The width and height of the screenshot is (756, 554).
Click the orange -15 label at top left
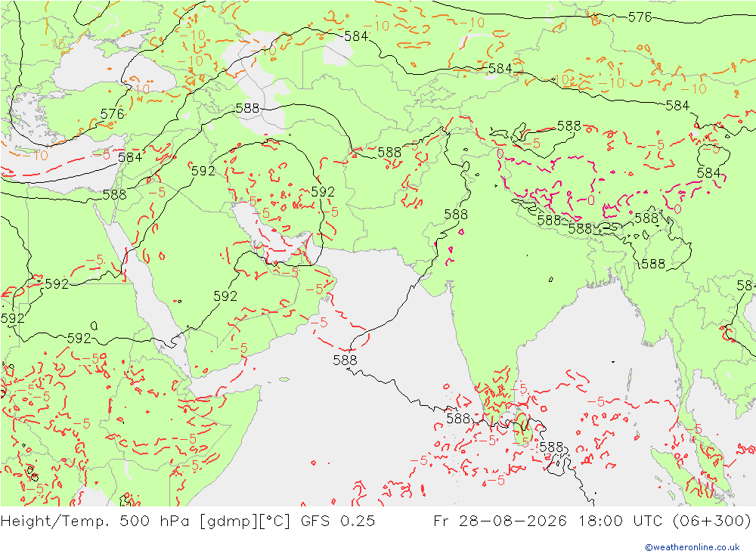[53, 45]
